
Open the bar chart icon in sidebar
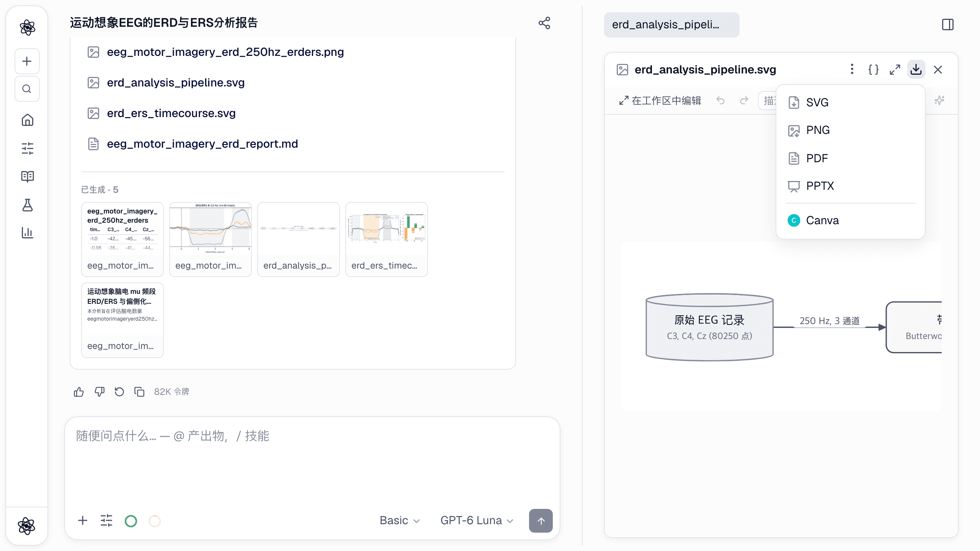(27, 233)
